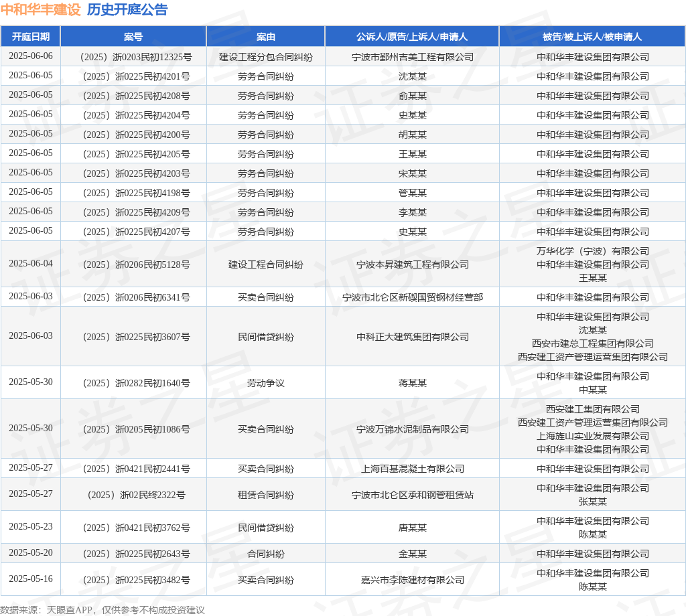The width and height of the screenshot is (686, 616).
Task: Click defendant 万华化学（宁波）有限公司
Action: (592, 251)
